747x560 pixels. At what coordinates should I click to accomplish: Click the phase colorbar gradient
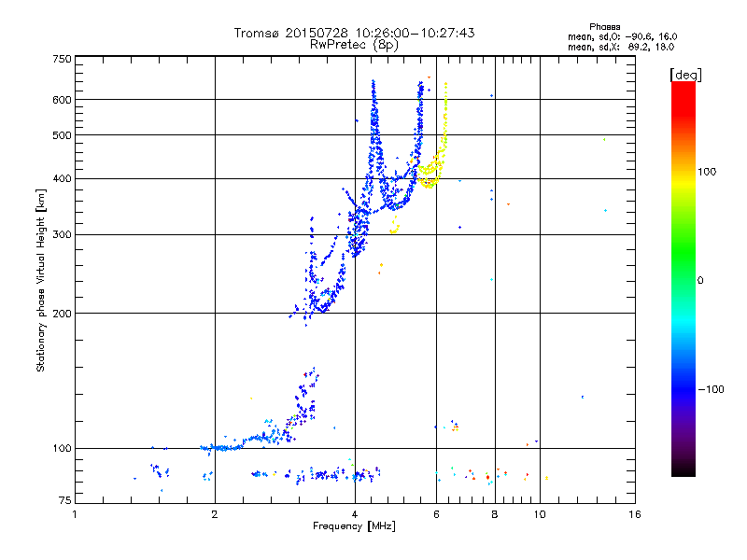(684, 279)
